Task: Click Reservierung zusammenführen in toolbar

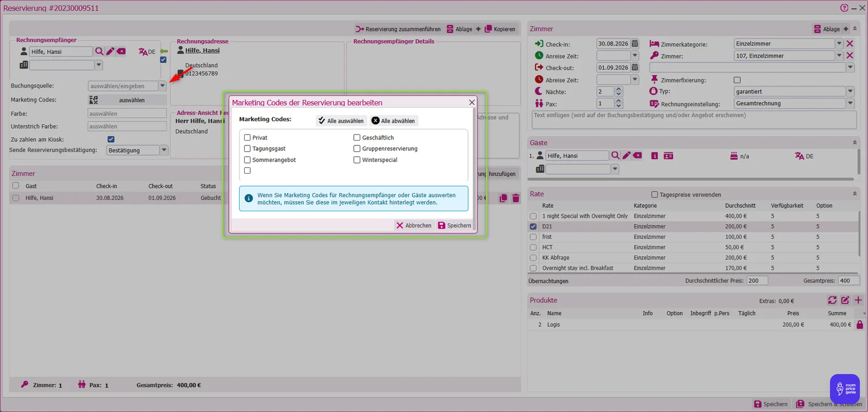Action: pyautogui.click(x=398, y=29)
